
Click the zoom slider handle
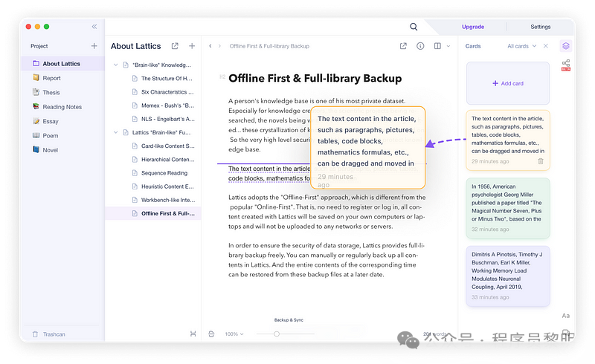click(x=277, y=334)
